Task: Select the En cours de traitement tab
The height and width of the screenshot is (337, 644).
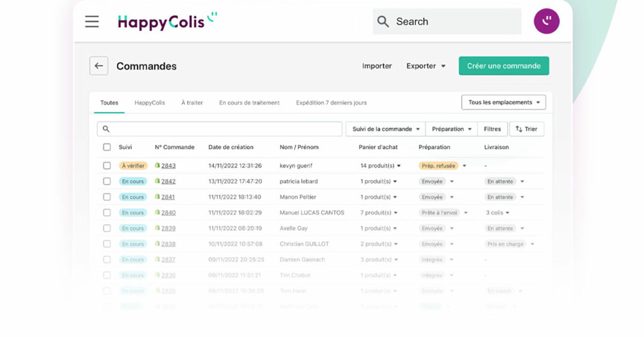Action: pyautogui.click(x=249, y=102)
